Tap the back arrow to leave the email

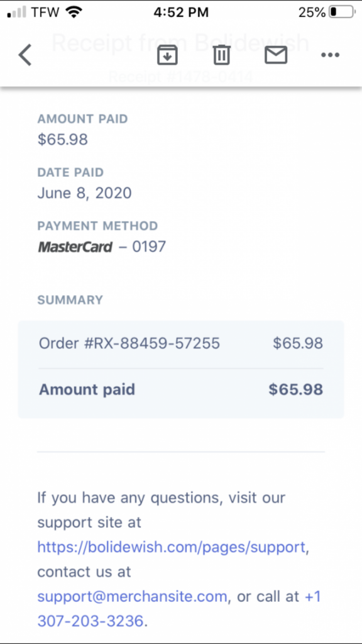click(x=25, y=55)
